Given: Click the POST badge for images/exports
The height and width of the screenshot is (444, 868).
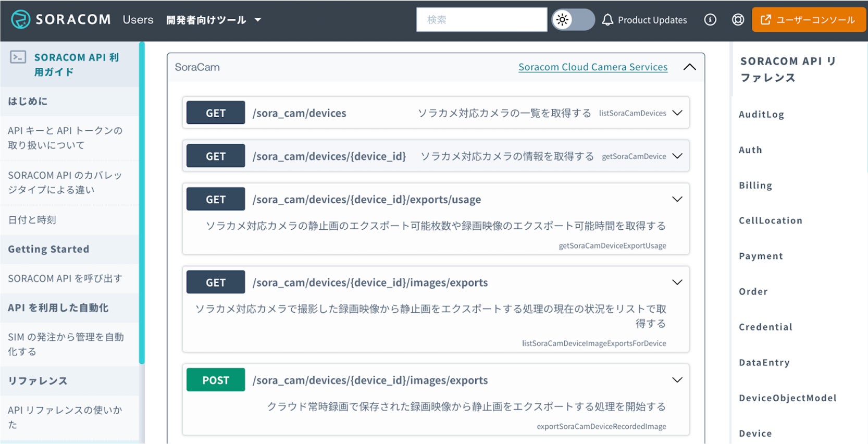Looking at the screenshot, I should click(x=216, y=380).
